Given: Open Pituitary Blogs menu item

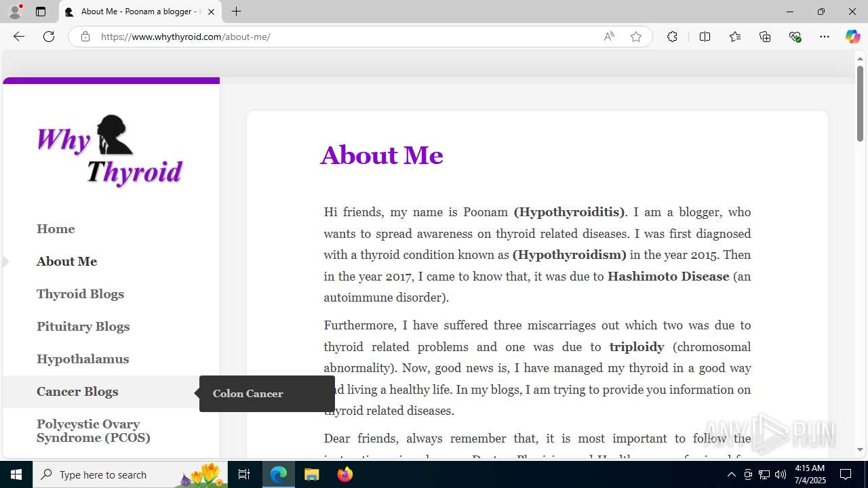Looking at the screenshot, I should 83,327.
